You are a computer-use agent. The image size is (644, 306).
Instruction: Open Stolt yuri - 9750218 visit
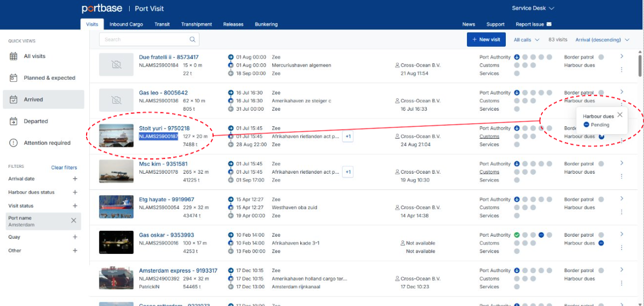[x=164, y=129]
